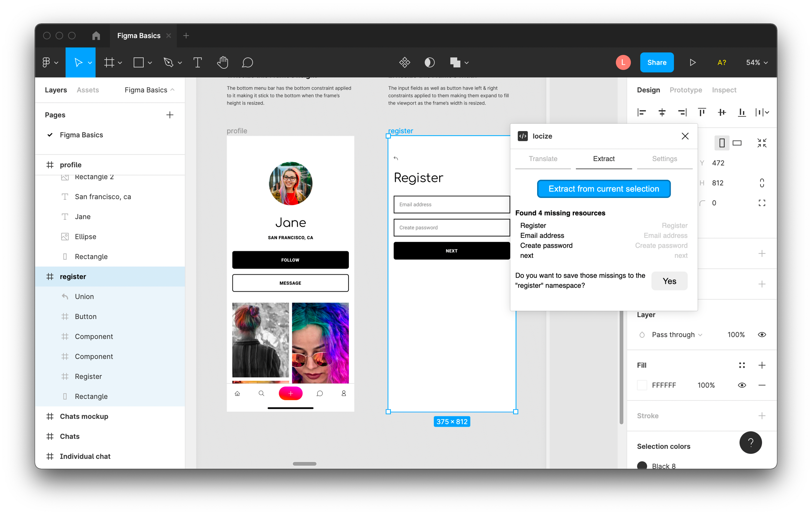
Task: Expand the Figma main menu dropdown
Action: pyautogui.click(x=50, y=62)
